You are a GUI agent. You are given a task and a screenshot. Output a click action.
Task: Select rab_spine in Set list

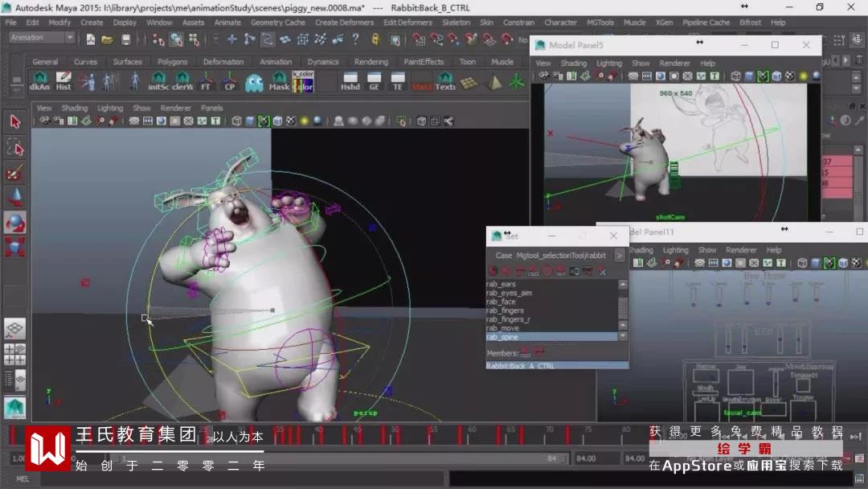click(551, 337)
